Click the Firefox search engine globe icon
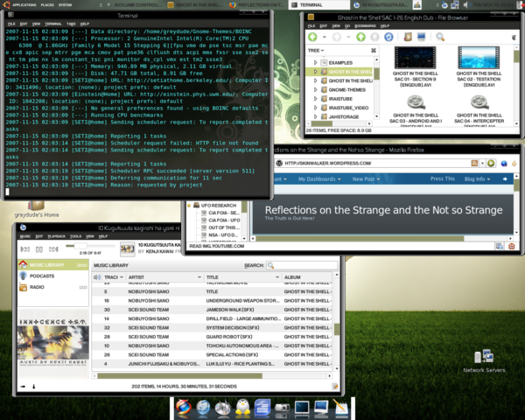The width and height of the screenshot is (525, 420). [x=504, y=164]
